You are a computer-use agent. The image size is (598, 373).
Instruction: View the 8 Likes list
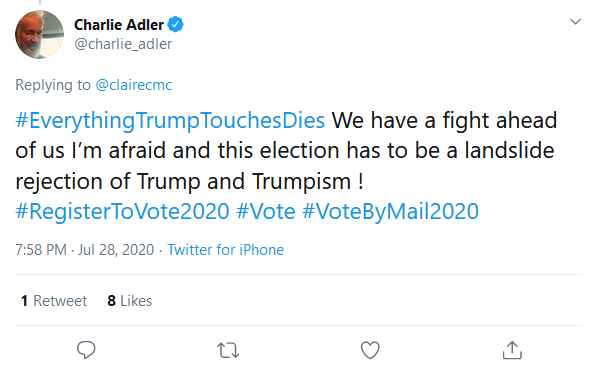tap(130, 301)
